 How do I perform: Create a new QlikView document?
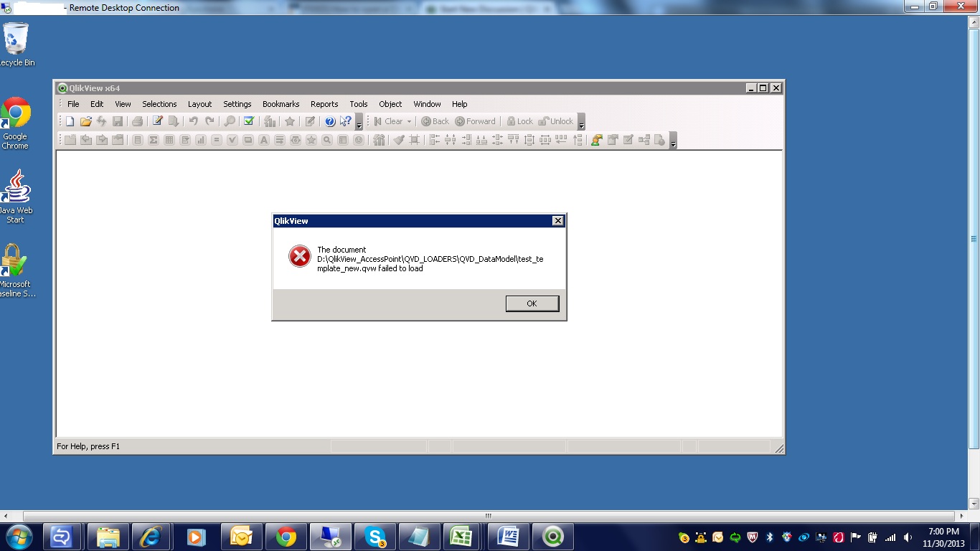(x=70, y=121)
